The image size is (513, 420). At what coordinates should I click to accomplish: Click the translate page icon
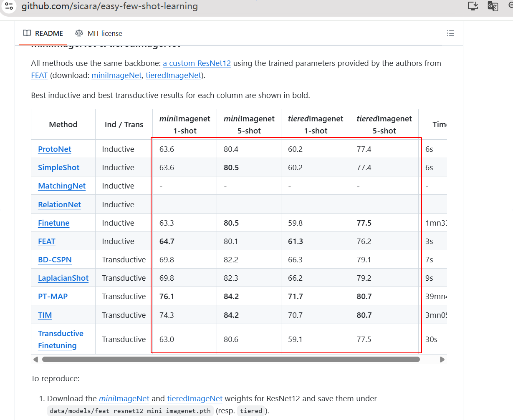493,6
